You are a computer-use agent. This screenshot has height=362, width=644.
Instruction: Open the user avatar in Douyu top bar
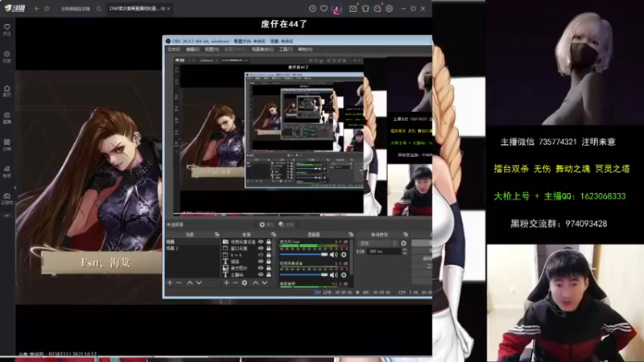336,9
